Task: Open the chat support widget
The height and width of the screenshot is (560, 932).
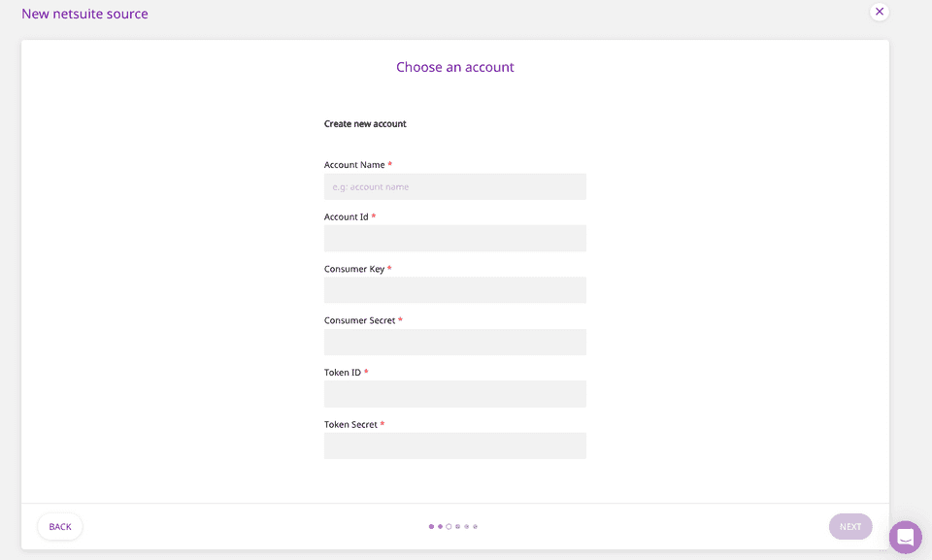Action: [905, 537]
